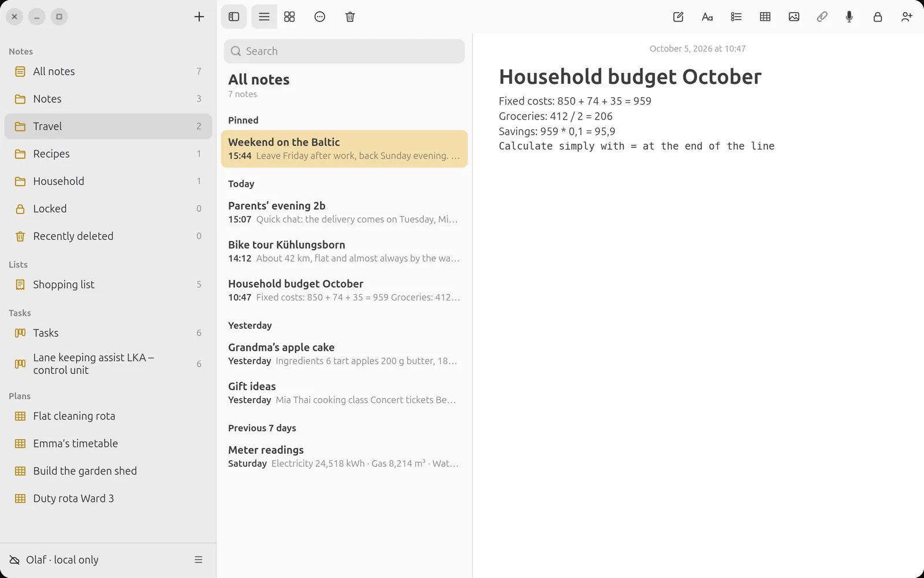Open pinned note Weekend on the Baltic

(x=344, y=149)
